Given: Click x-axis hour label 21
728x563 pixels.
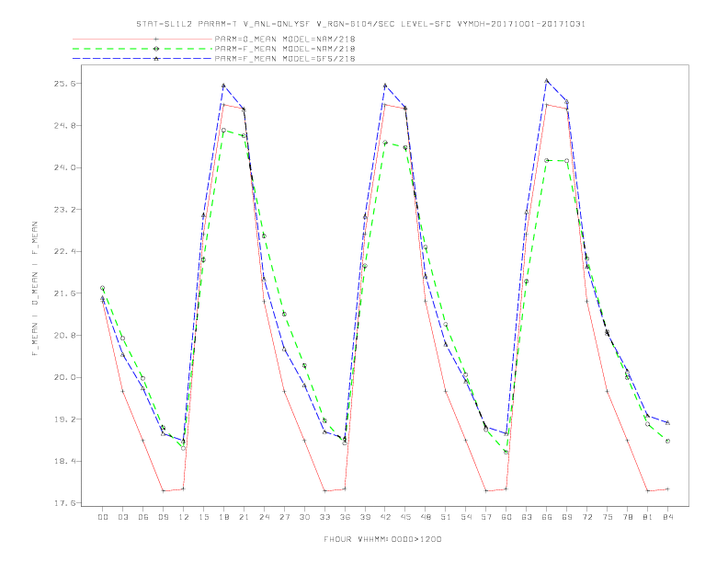Looking at the screenshot, I should 244,517.
